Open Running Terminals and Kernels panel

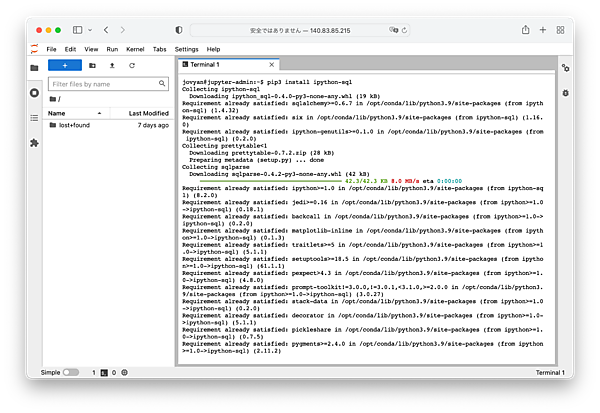[34, 93]
